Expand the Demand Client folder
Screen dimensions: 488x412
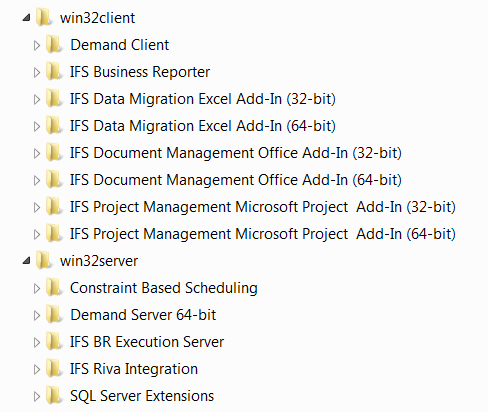point(37,45)
